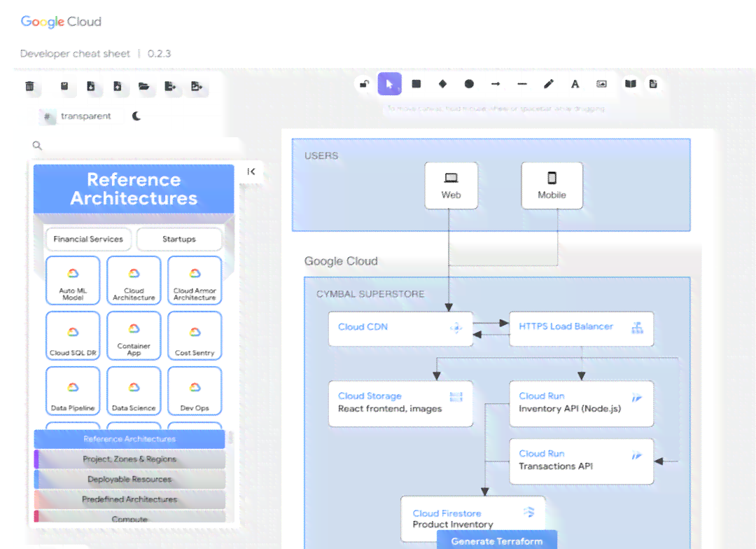This screenshot has height=549, width=756.
Task: Select the Line tool
Action: 522,84
